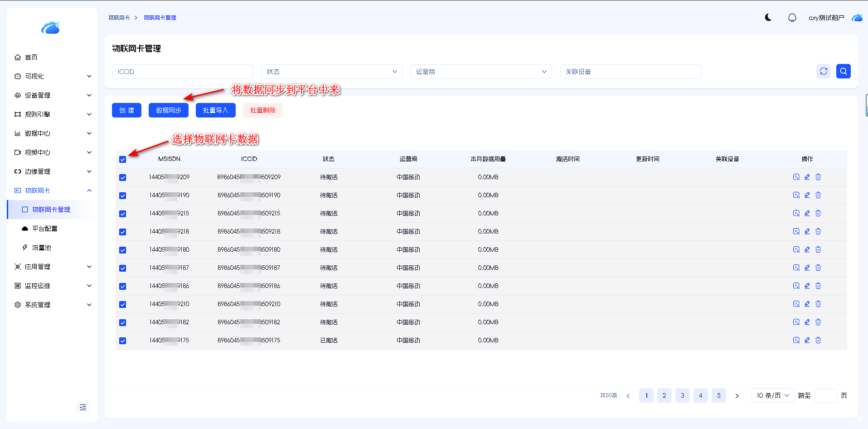This screenshot has width=868, height=429.
Task: Uncheck row with MSISDN ending 9175
Action: pos(122,341)
